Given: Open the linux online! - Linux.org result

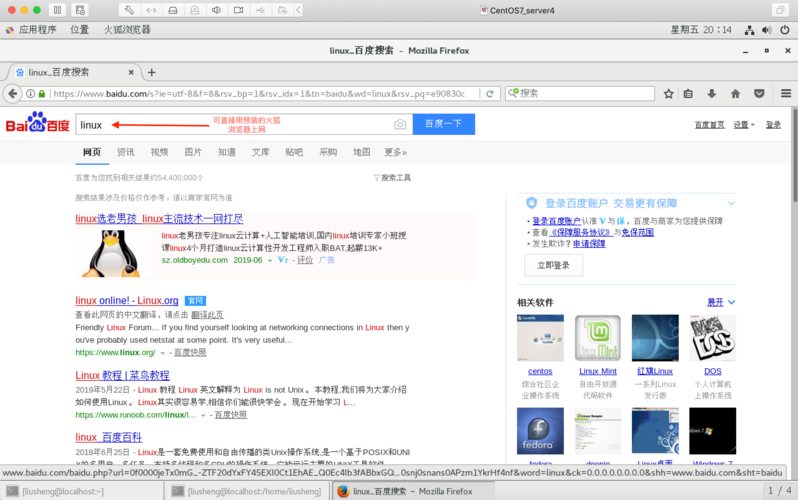Looking at the screenshot, I should coord(127,300).
